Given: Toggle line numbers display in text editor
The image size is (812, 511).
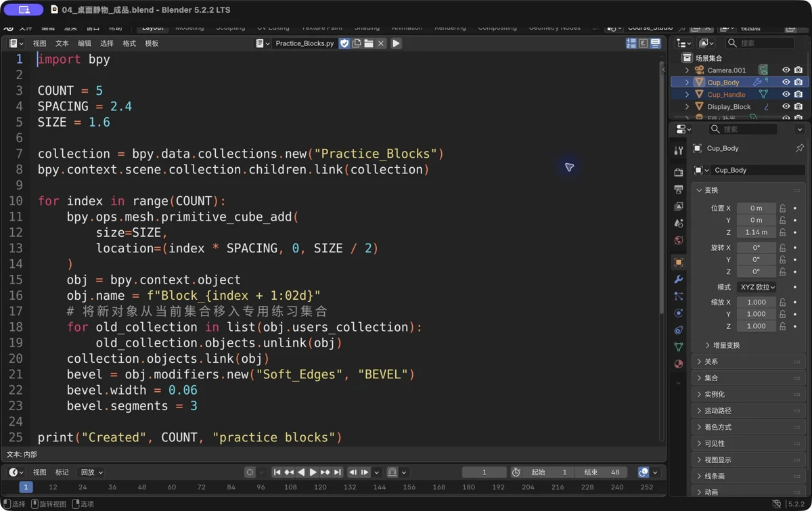Looking at the screenshot, I should [x=631, y=43].
